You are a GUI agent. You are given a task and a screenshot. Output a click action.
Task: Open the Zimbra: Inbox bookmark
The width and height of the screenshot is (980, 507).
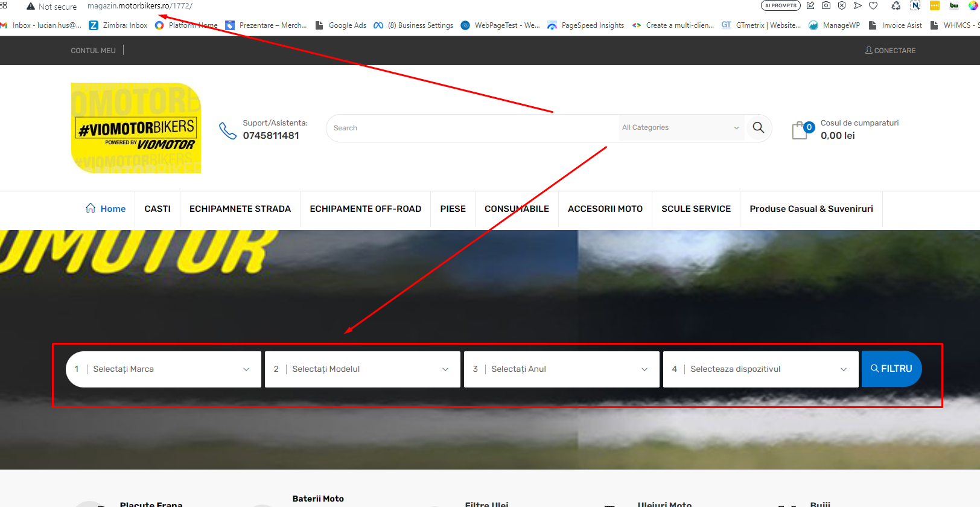pyautogui.click(x=118, y=25)
